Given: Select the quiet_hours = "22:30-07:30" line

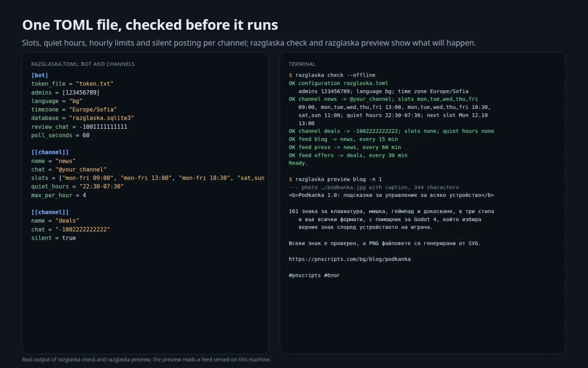Looking at the screenshot, I should (77, 186).
